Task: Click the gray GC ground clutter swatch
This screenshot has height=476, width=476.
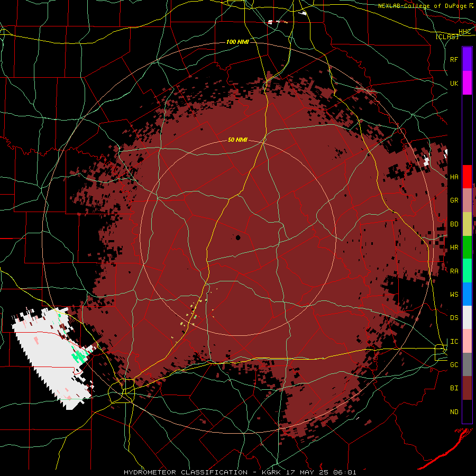Action: click(x=467, y=364)
